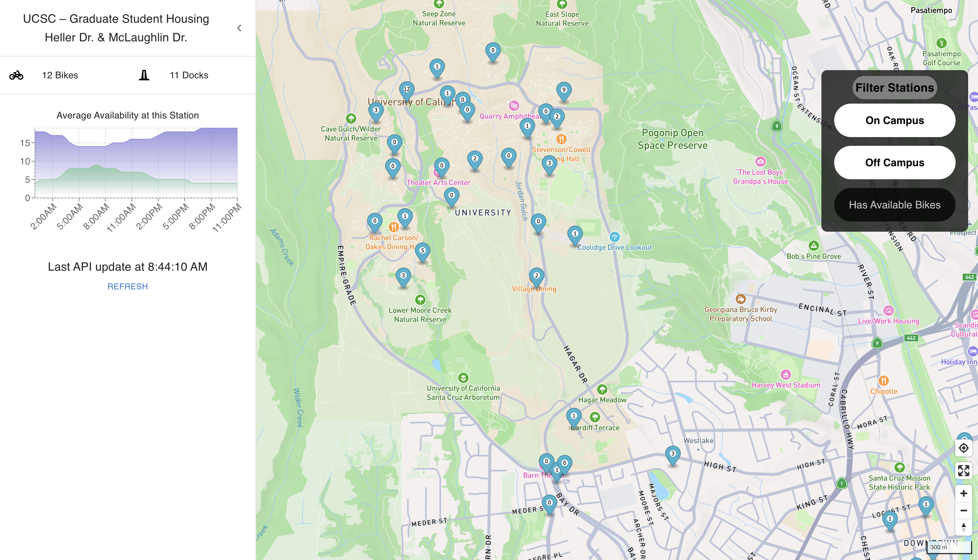Click the Theater Arts Center label

point(438,183)
